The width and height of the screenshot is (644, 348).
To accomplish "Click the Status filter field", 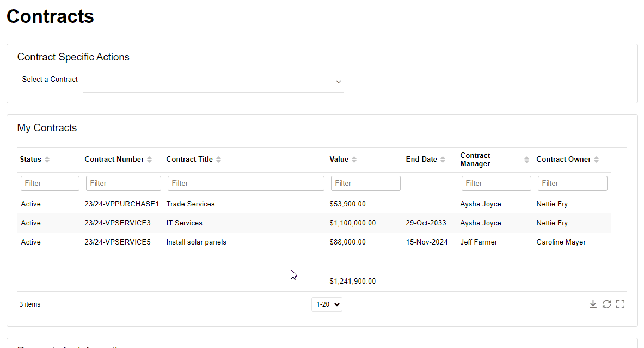I will point(50,183).
